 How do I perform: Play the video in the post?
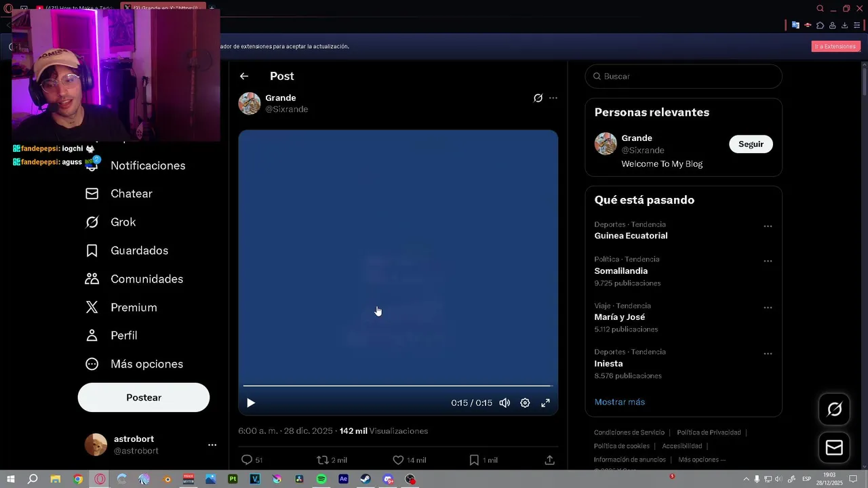[251, 403]
